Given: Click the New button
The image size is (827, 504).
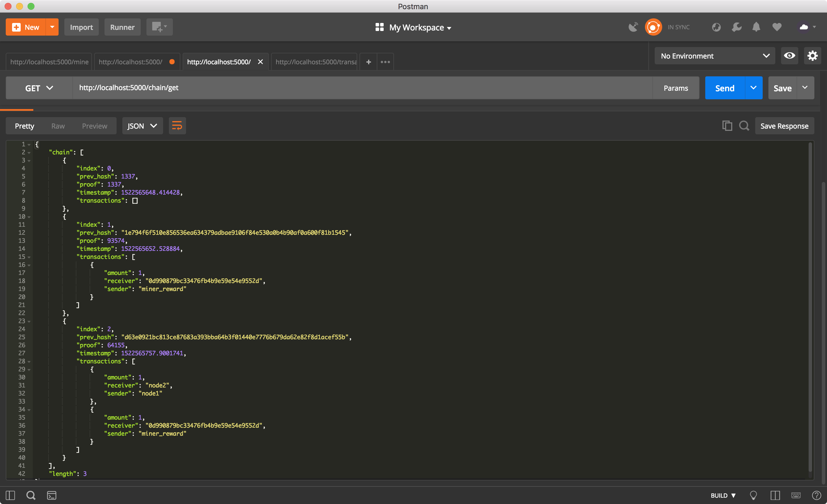Looking at the screenshot, I should point(26,27).
